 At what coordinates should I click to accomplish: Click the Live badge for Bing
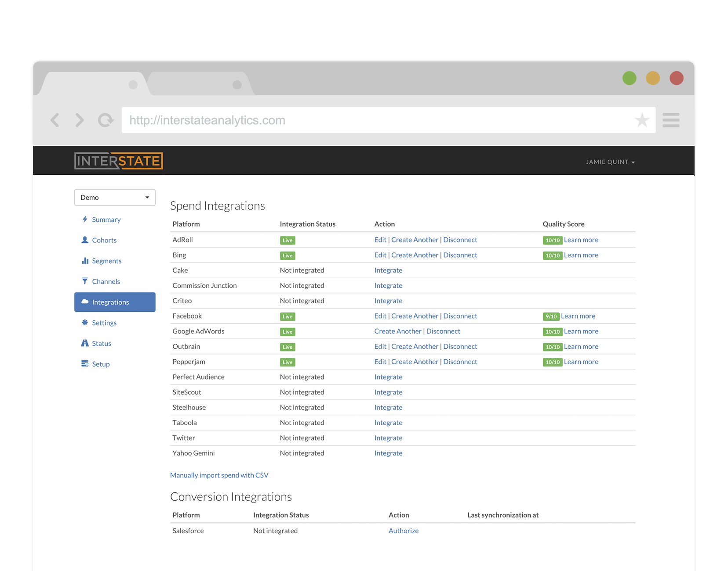pyautogui.click(x=288, y=256)
